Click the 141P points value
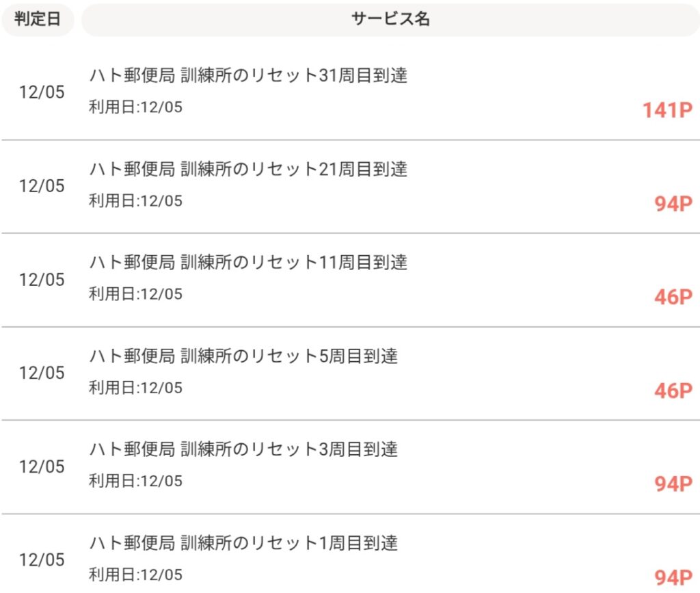Image resolution: width=700 pixels, height=593 pixels. pos(667,110)
